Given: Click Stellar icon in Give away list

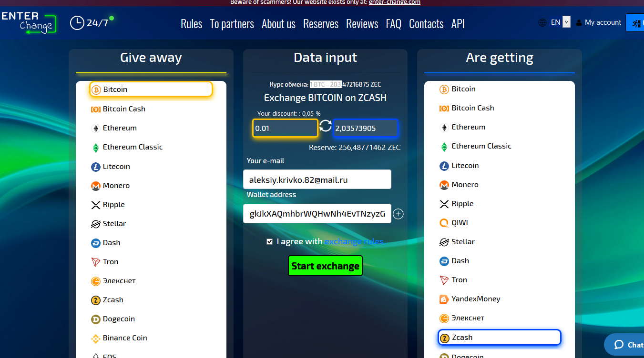Looking at the screenshot, I should click(x=96, y=224).
